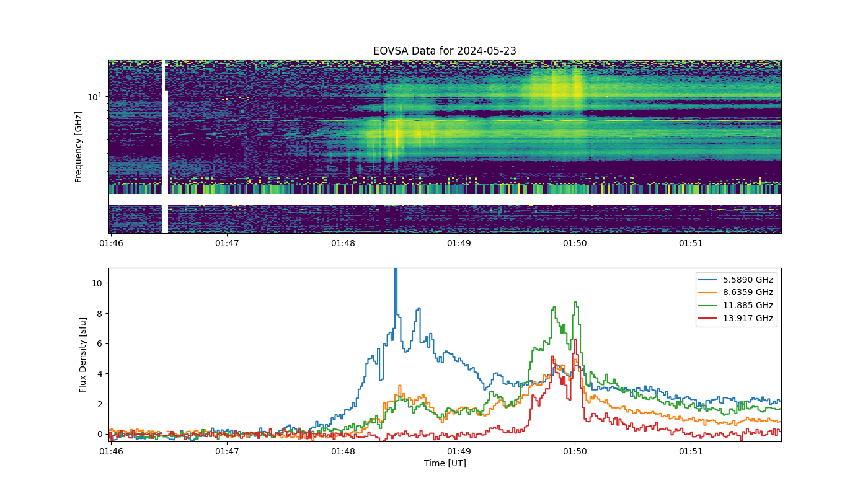
Task: Click the 01:48 tick under the spectrogram
Action: coord(343,243)
